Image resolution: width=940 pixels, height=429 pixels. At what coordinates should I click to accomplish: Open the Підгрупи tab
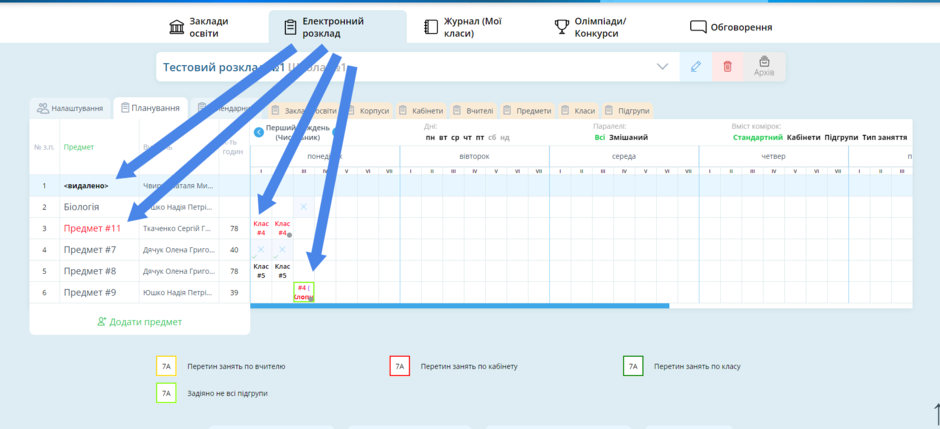[628, 111]
